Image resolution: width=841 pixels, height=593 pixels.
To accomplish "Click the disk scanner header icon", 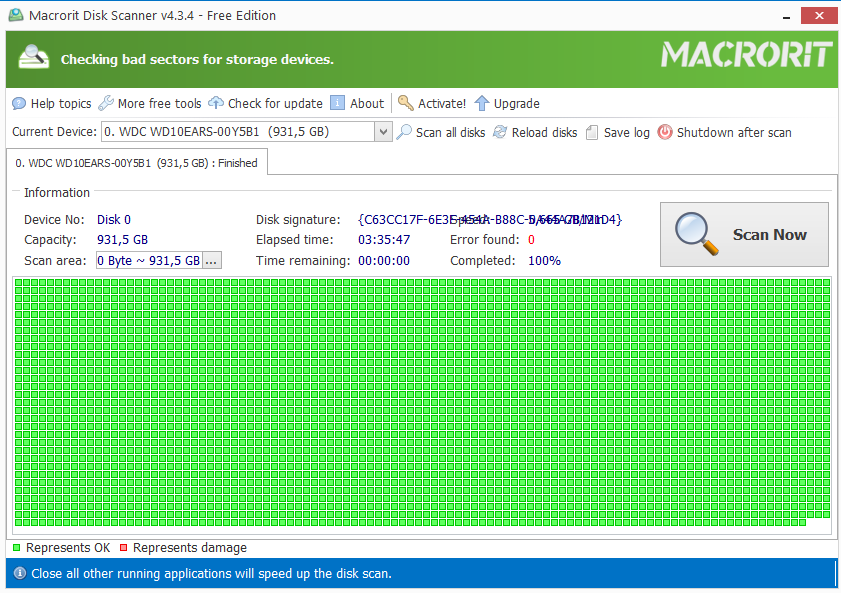I will point(33,58).
